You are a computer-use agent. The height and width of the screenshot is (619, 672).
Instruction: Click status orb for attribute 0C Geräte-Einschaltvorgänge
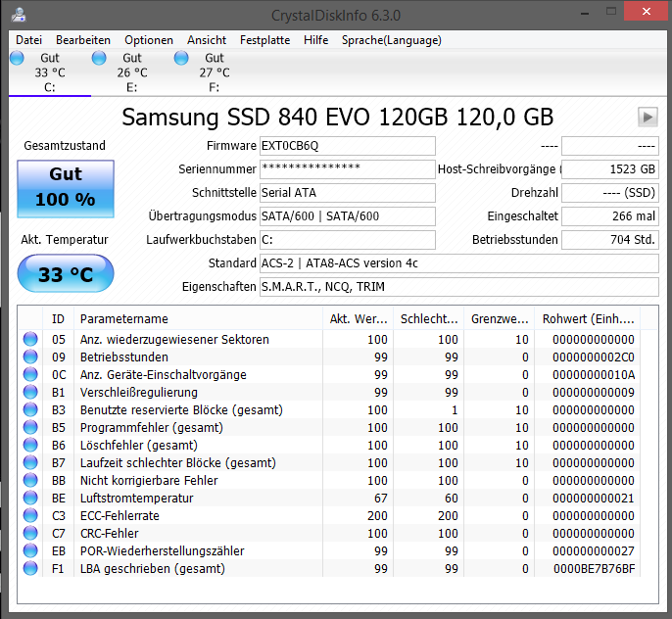pos(30,374)
